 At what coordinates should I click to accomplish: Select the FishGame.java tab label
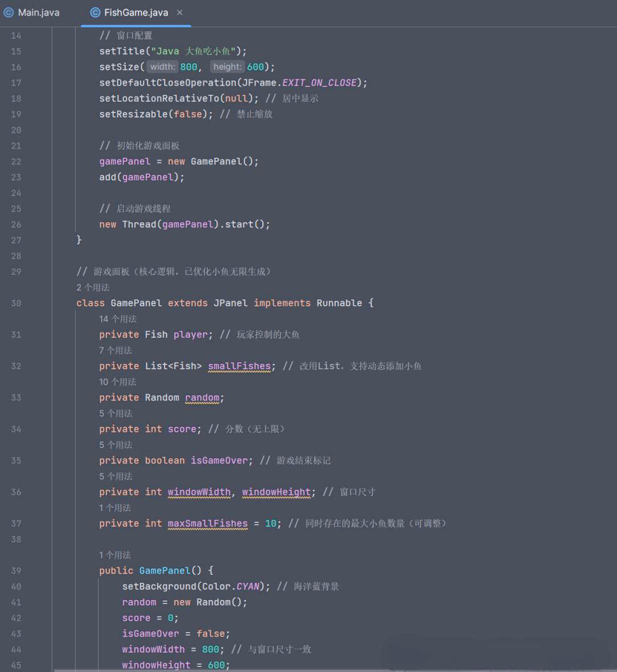[136, 13]
